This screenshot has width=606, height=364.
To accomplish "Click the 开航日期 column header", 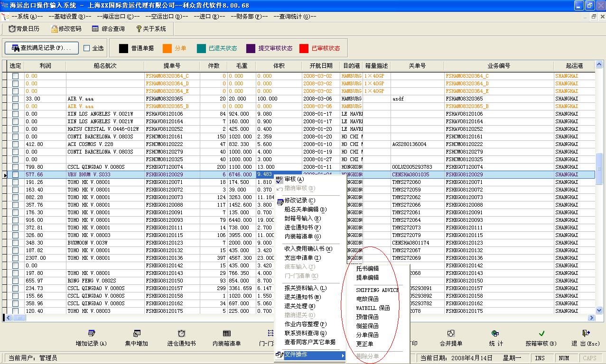I will coord(321,66).
